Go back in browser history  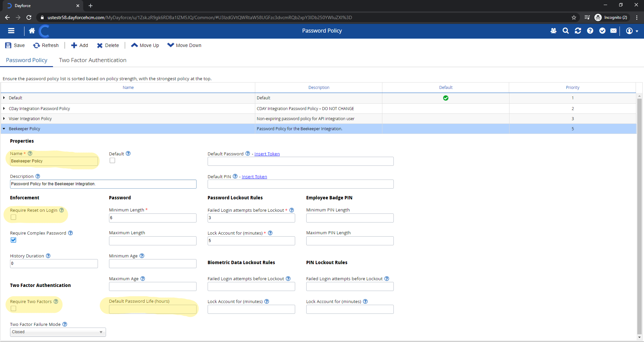click(7, 17)
